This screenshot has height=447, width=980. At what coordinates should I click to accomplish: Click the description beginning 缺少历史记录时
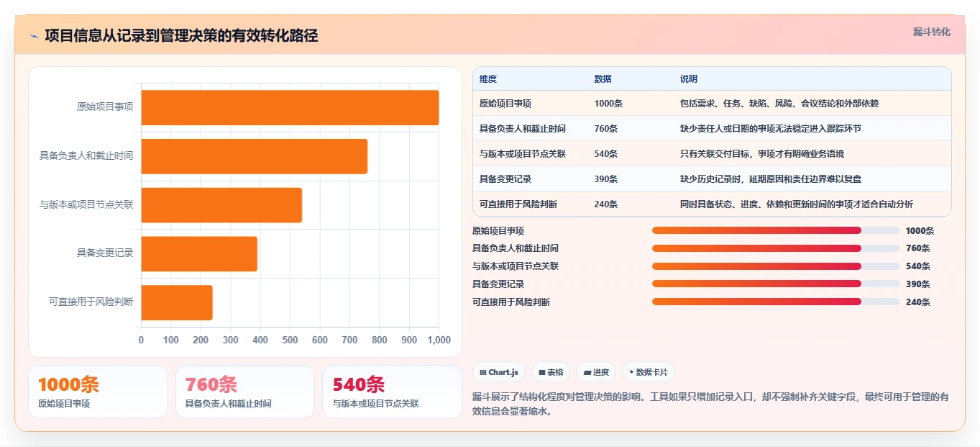771,179
